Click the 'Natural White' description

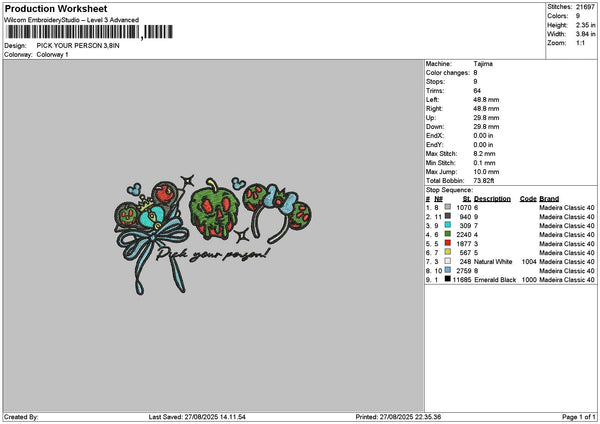[x=493, y=262]
